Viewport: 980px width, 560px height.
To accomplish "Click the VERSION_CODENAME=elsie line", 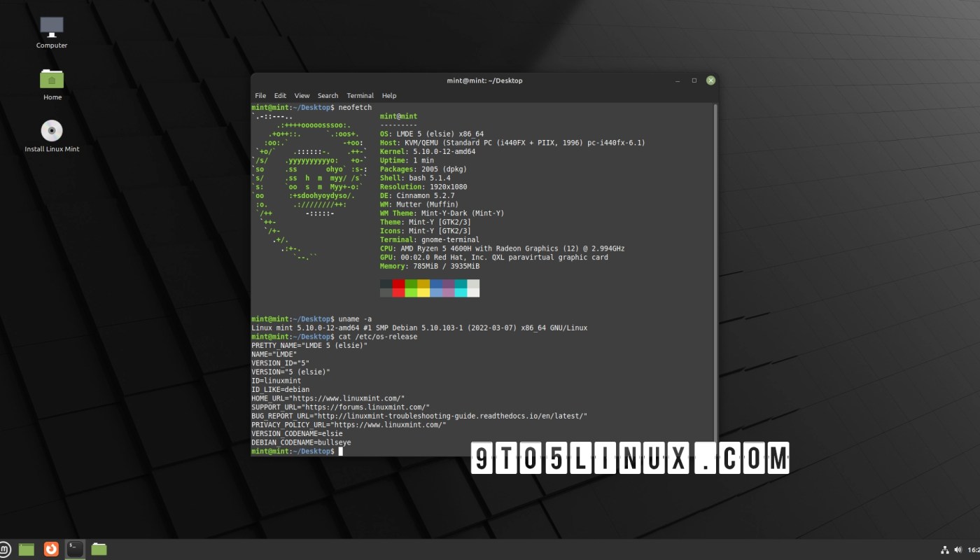I will tap(297, 433).
